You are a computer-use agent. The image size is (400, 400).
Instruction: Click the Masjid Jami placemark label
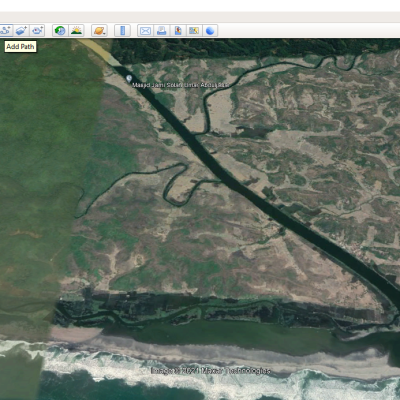181,85
